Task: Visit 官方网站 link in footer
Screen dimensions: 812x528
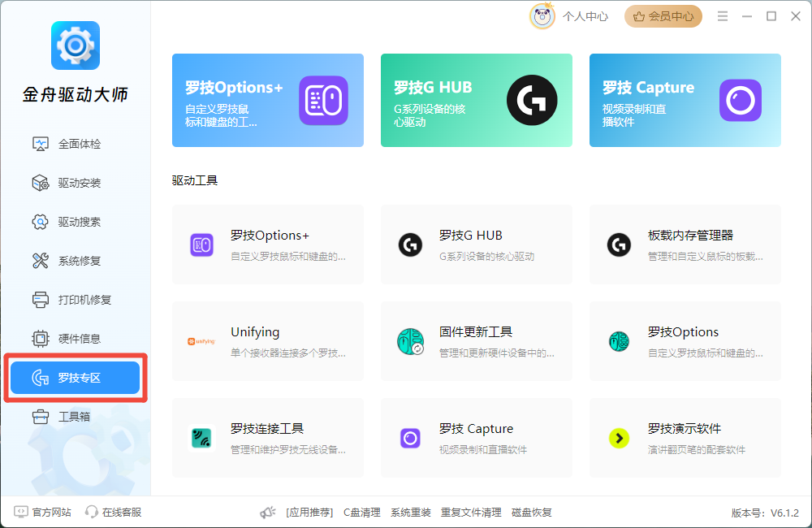Action: point(42,512)
